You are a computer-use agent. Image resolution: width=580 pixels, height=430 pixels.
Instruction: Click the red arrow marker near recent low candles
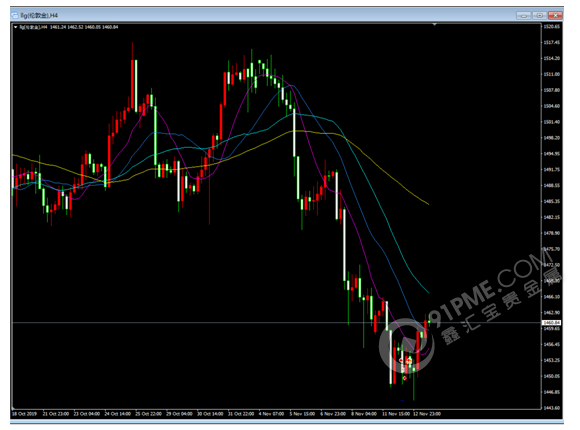[x=405, y=378]
